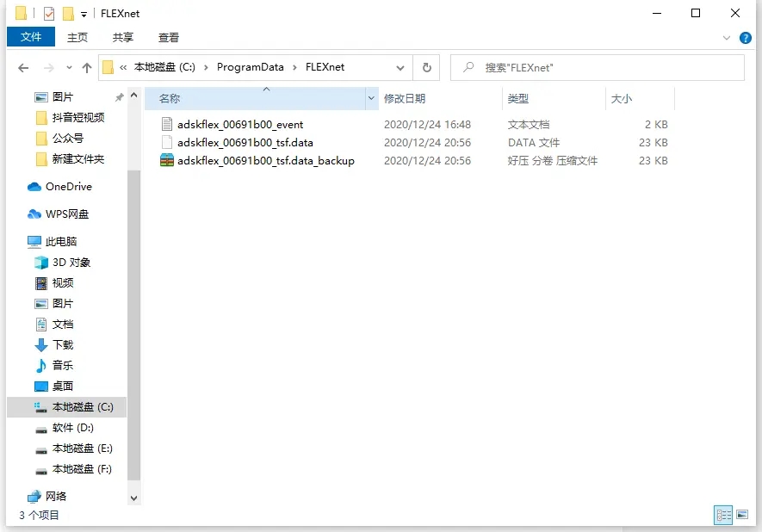Viewport: 762px width, 532px height.
Task: Open pinned 图片 in quick access
Action: click(x=63, y=97)
